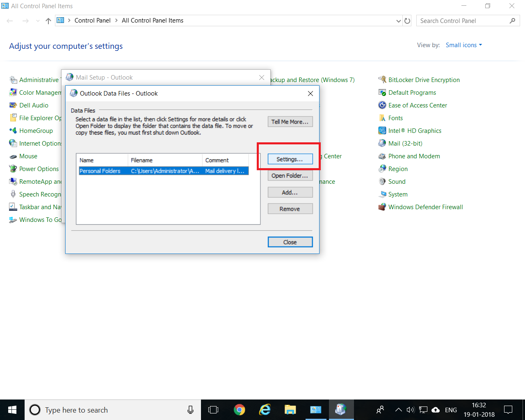Click the Ease of Access Center icon

click(x=382, y=105)
